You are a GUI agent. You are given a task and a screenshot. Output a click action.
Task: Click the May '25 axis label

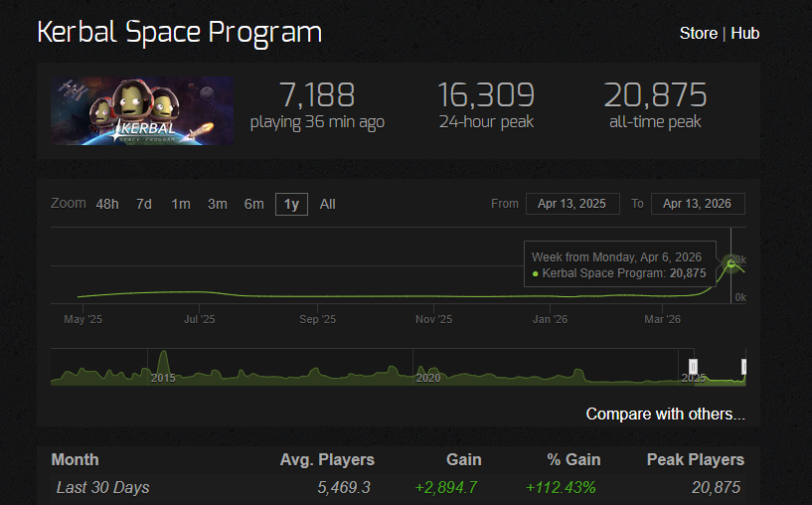point(82,319)
